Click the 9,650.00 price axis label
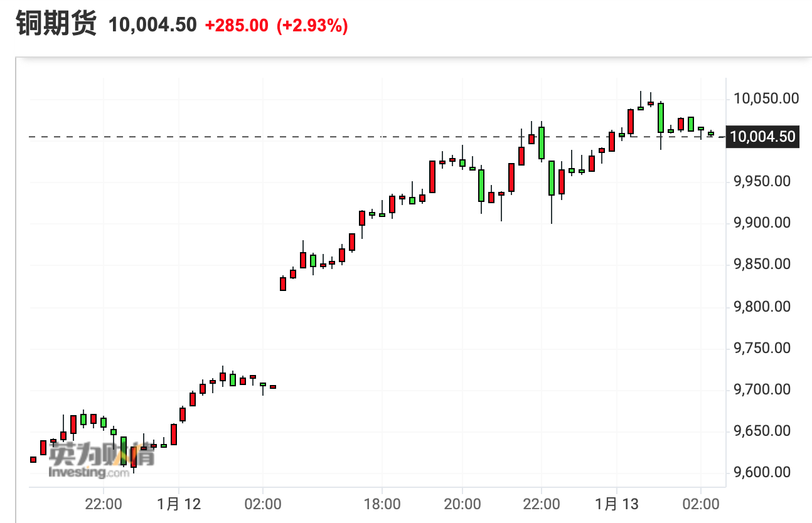Screen dimensions: 812x523 [x=762, y=431]
